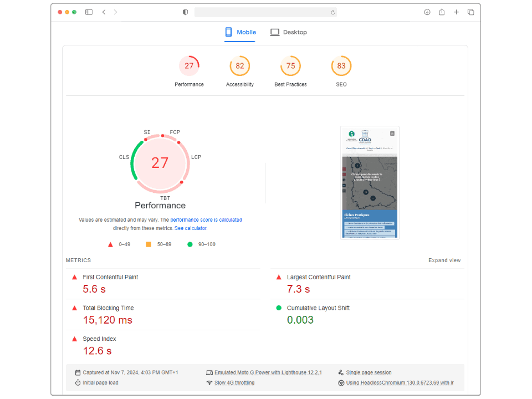The width and height of the screenshot is (532, 399).
Task: Switch to the Desktop tab
Action: [288, 32]
